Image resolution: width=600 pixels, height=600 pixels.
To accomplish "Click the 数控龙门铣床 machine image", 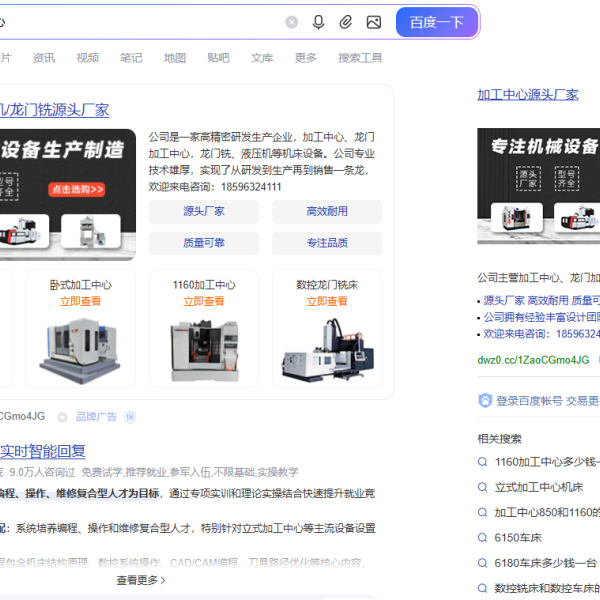I will point(328,349).
